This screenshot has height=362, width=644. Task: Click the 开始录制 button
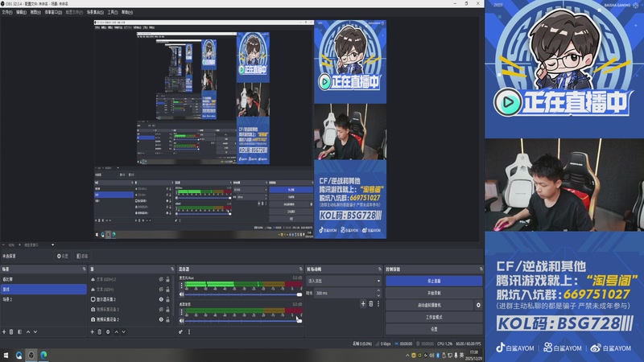click(434, 293)
